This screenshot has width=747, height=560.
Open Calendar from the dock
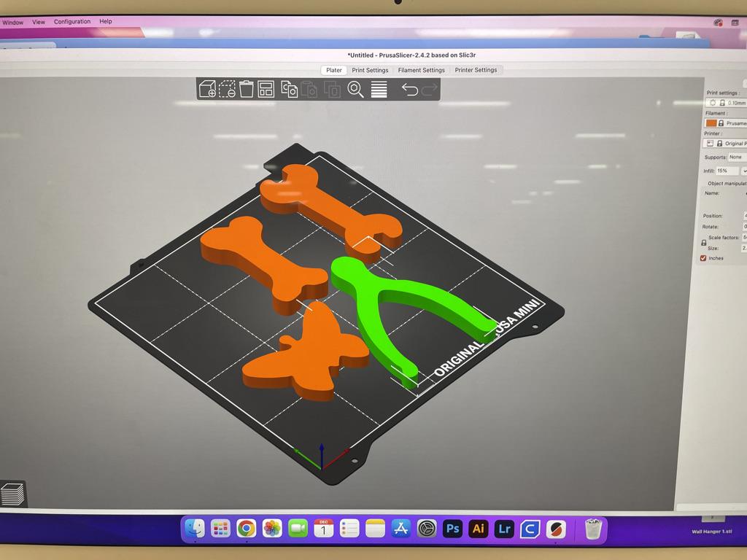tap(323, 529)
